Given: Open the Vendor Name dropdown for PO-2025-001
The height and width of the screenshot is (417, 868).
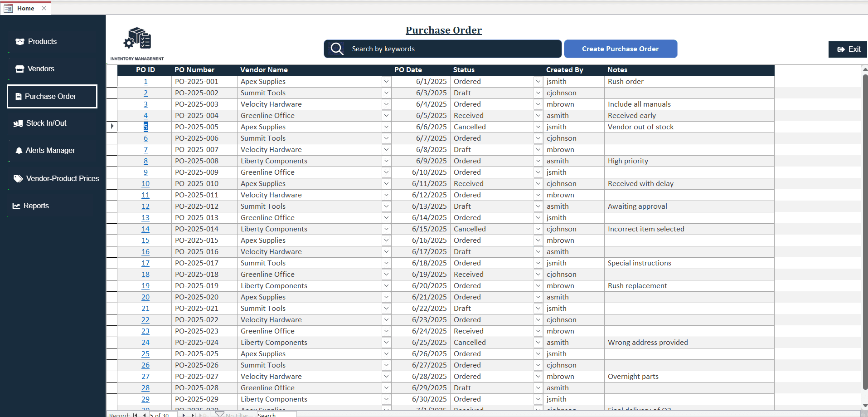Looking at the screenshot, I should click(x=386, y=81).
